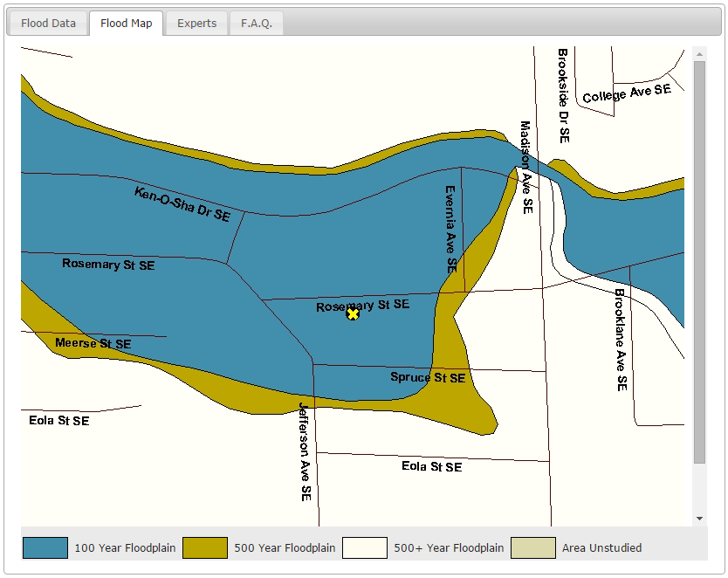The height and width of the screenshot is (578, 728).
Task: Select the Flood Map tab
Action: coord(127,24)
